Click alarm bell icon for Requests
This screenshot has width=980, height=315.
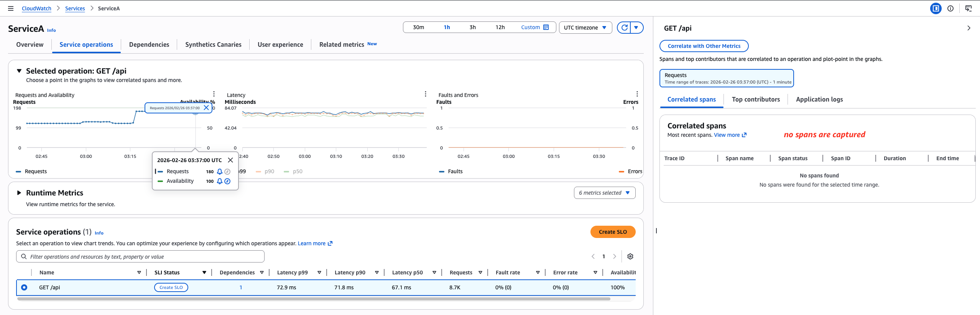pos(220,172)
